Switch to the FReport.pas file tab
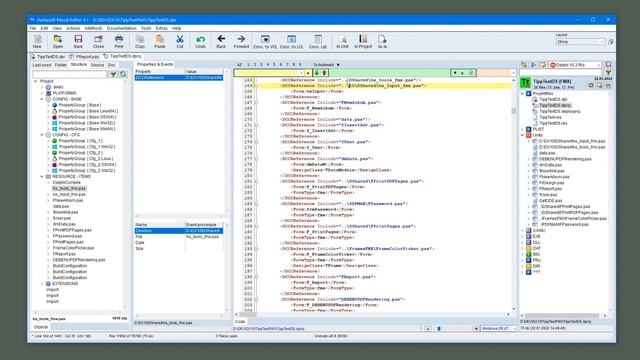Screen dimensions: 640x360 tap(84, 56)
